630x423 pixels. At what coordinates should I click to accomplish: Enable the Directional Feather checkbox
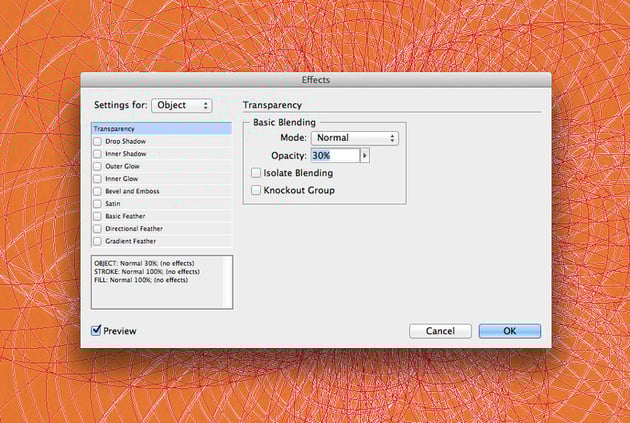[x=97, y=229]
